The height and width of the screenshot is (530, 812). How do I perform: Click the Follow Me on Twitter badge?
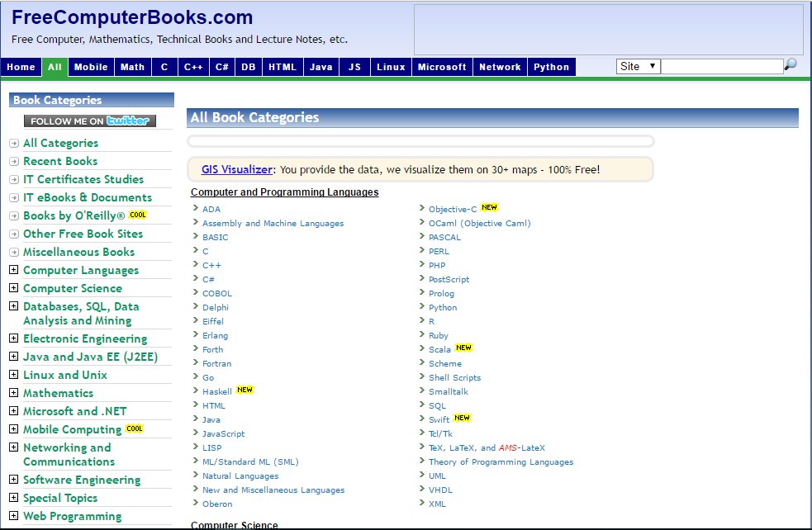(x=90, y=121)
